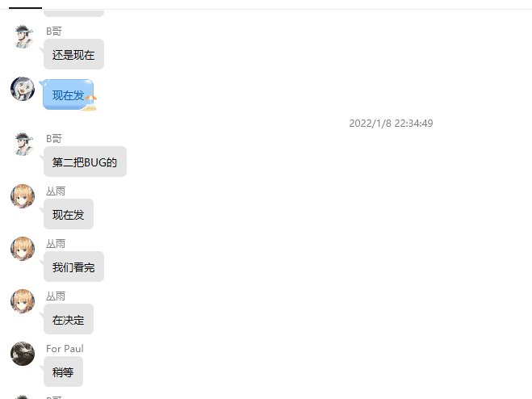532x399 pixels.
Task: Open 丛雨's avatar next to 现在发
Action: coord(23,196)
